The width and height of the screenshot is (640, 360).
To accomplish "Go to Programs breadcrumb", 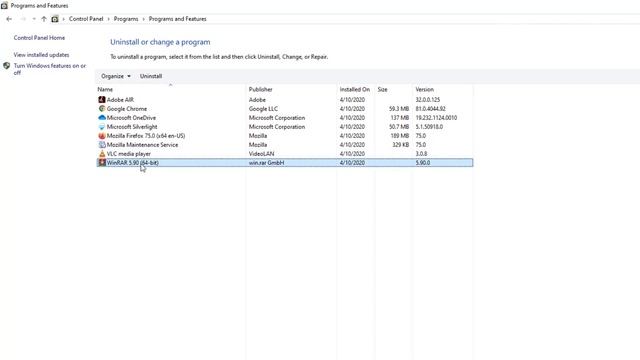I will 126,19.
